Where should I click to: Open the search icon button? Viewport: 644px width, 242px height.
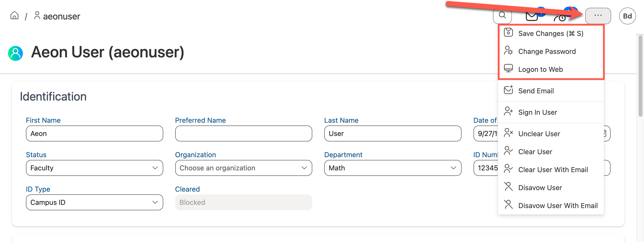(x=502, y=16)
